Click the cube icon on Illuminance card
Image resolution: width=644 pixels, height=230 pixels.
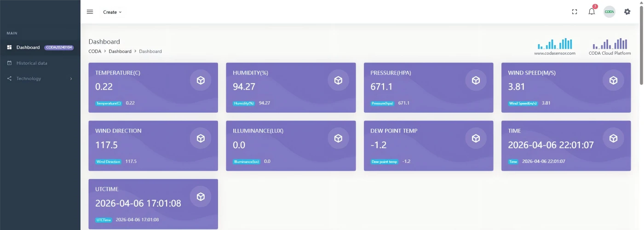pyautogui.click(x=338, y=138)
